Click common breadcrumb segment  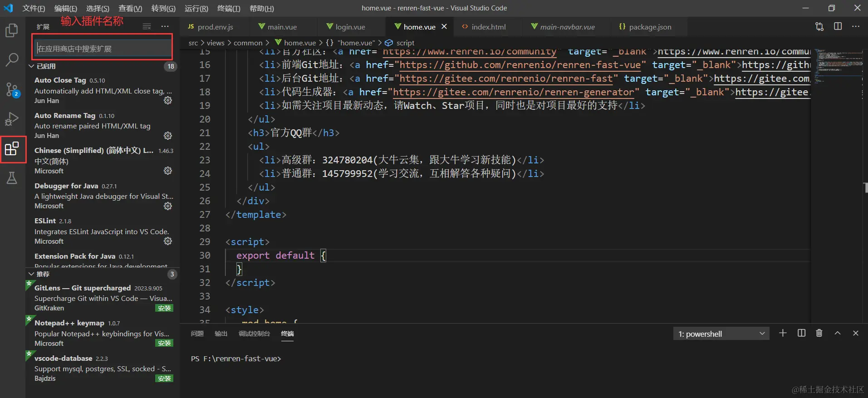(248, 43)
